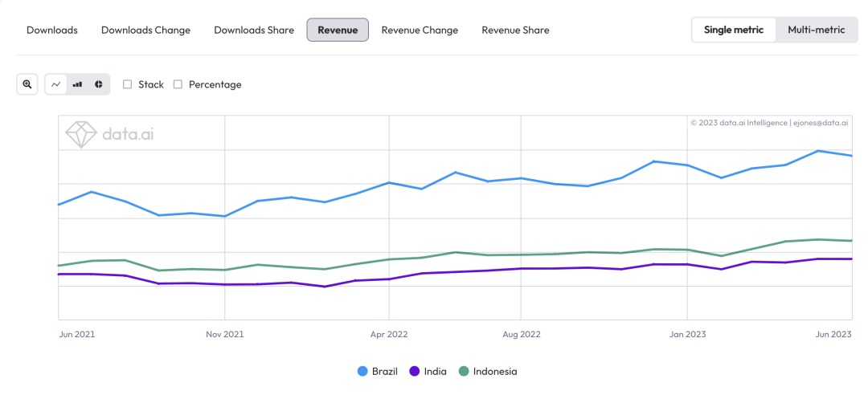
Task: Switch to bar chart view
Action: pyautogui.click(x=77, y=84)
